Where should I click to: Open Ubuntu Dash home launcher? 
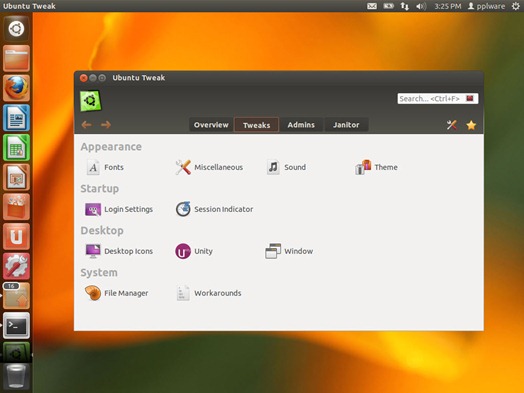coord(16,29)
